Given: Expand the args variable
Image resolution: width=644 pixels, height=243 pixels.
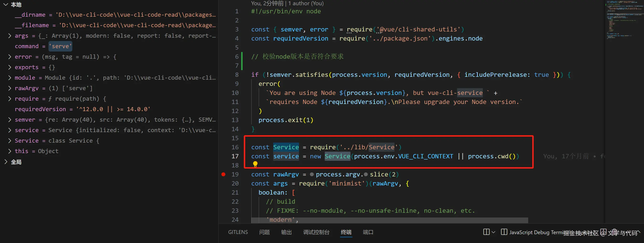Looking at the screenshot, I should click(10, 36).
